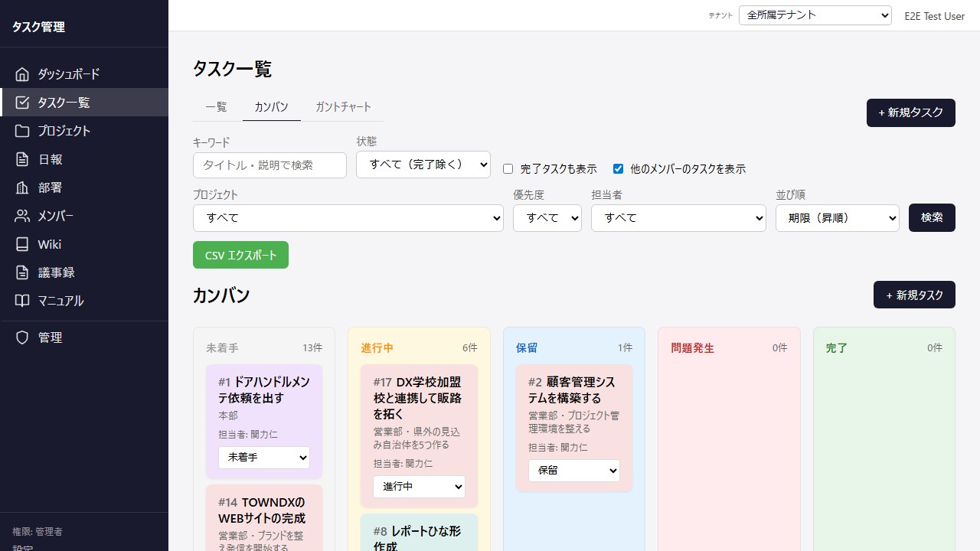Uncheck 他のメンバーのタスクを表示 checkbox
980x551 pixels.
618,169
